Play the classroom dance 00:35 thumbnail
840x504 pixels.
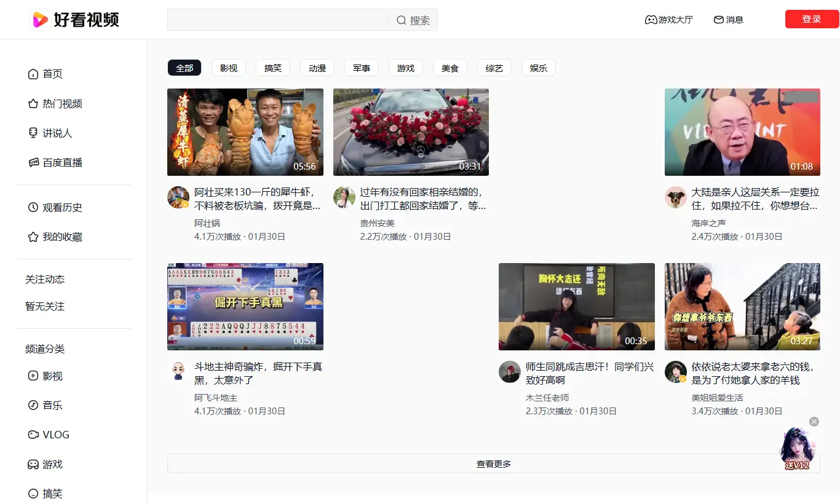point(577,307)
